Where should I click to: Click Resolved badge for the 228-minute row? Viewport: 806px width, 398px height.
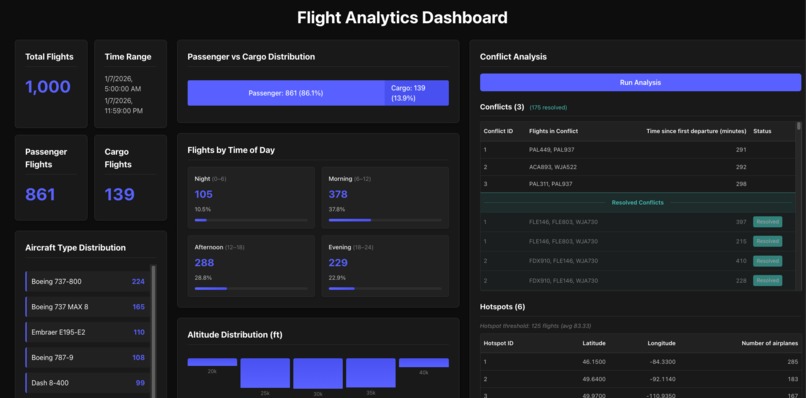coord(767,280)
